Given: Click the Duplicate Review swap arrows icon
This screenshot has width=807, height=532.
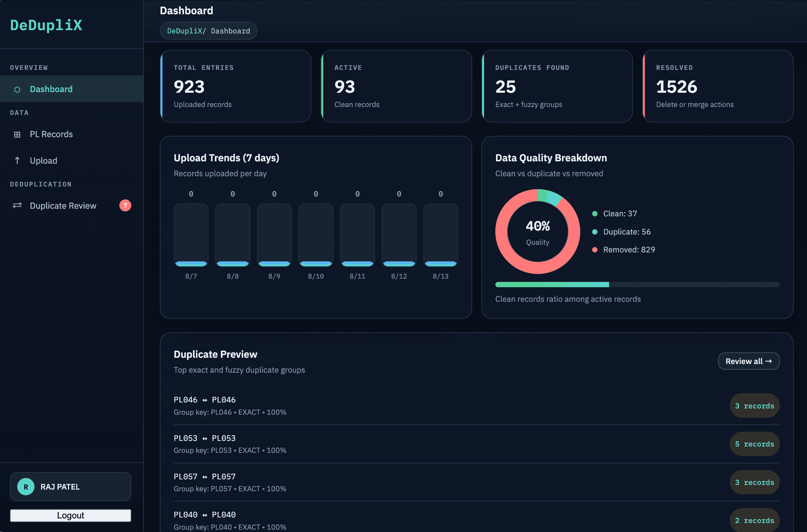Looking at the screenshot, I should (17, 205).
